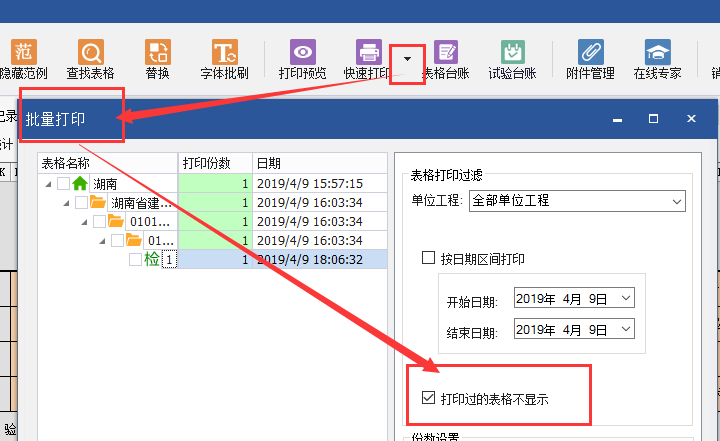Select the 0101… tree item
Viewport: 720px width, 441px height.
tap(150, 222)
